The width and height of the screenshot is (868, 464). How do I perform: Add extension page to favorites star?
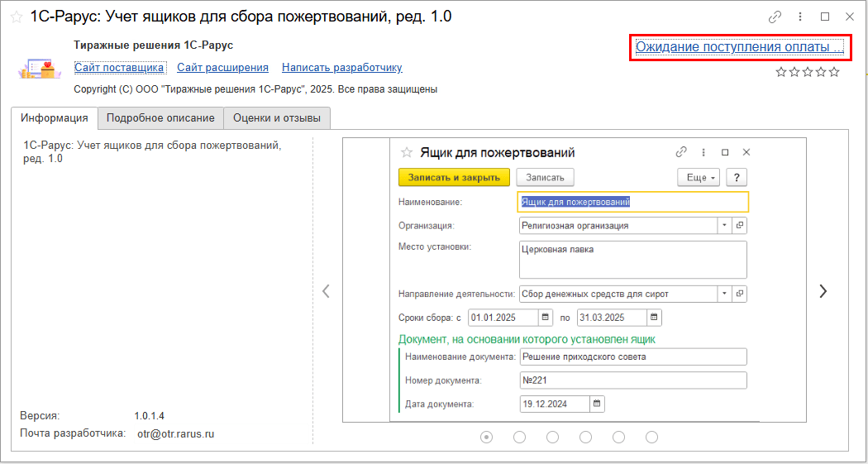click(x=17, y=17)
